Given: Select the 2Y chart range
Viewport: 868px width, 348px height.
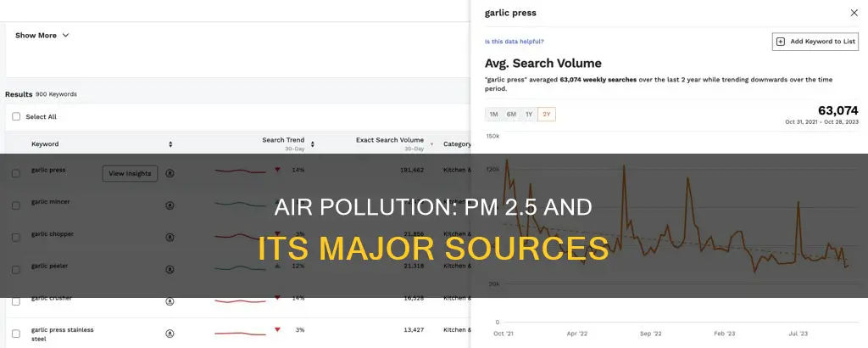Looking at the screenshot, I should coord(547,114).
